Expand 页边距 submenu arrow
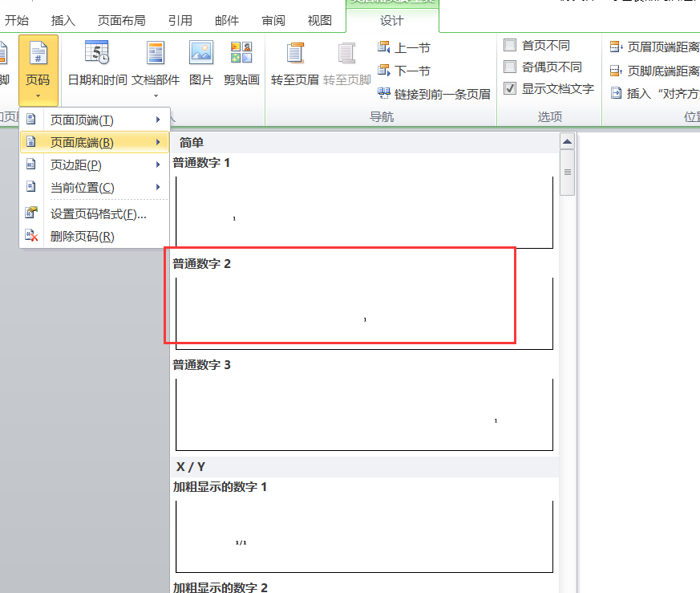 coord(158,164)
